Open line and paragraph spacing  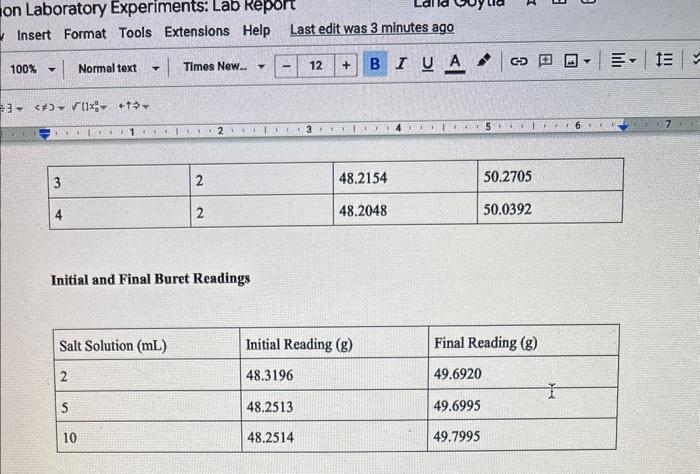(664, 59)
